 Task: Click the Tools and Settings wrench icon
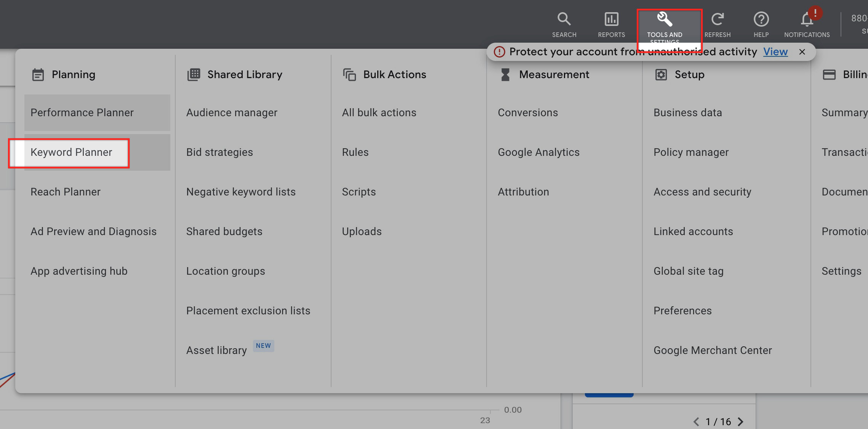point(665,19)
